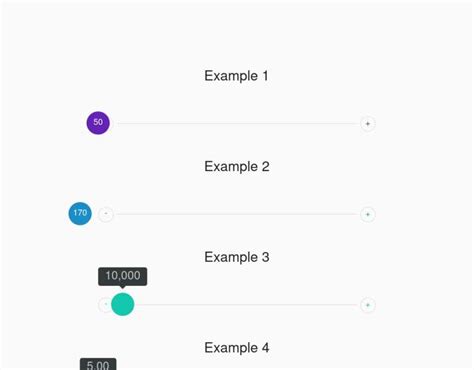The width and height of the screenshot is (474, 370).
Task: Click the minus icon on Example 2 slider
Action: tap(106, 214)
